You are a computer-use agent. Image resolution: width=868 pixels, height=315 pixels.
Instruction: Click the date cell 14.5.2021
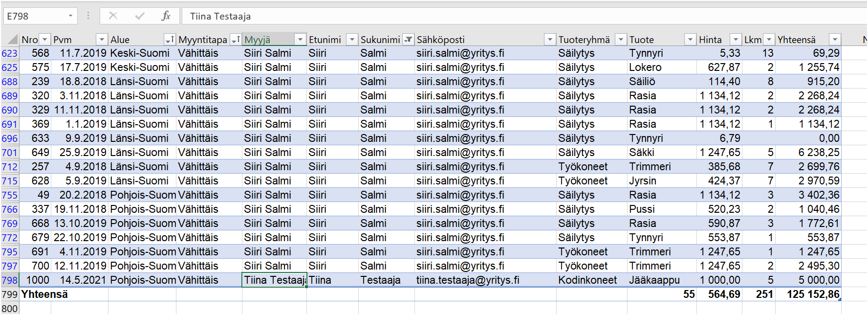click(x=80, y=280)
